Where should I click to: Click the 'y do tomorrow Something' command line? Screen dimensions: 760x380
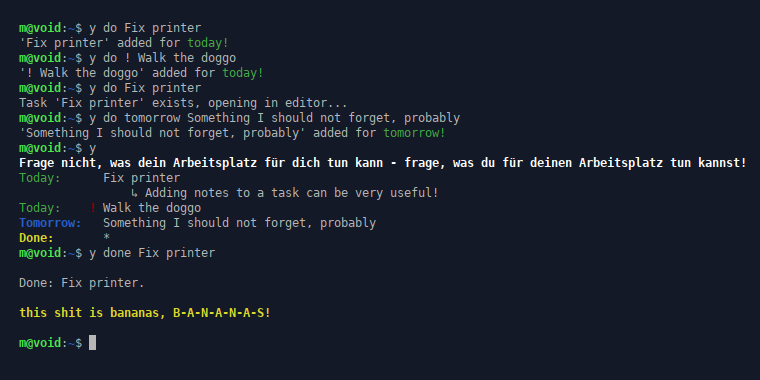274,118
